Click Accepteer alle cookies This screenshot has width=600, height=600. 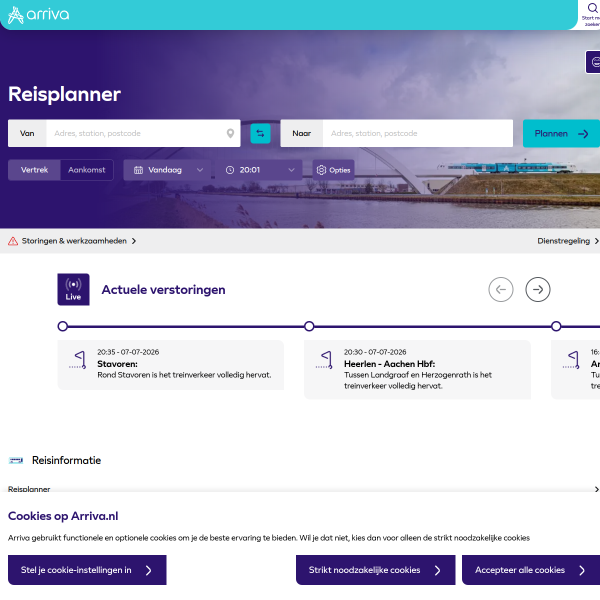pos(531,570)
